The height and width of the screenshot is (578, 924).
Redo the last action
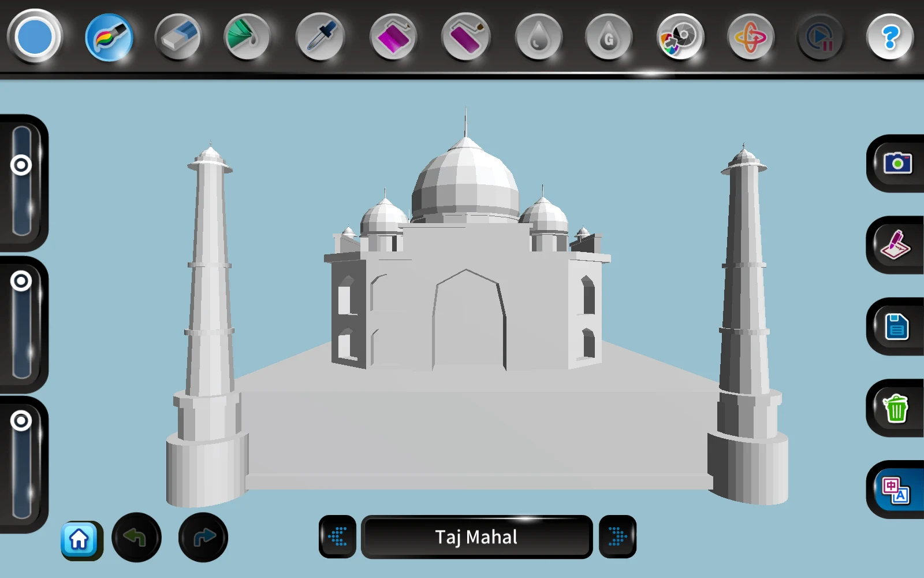tap(203, 538)
